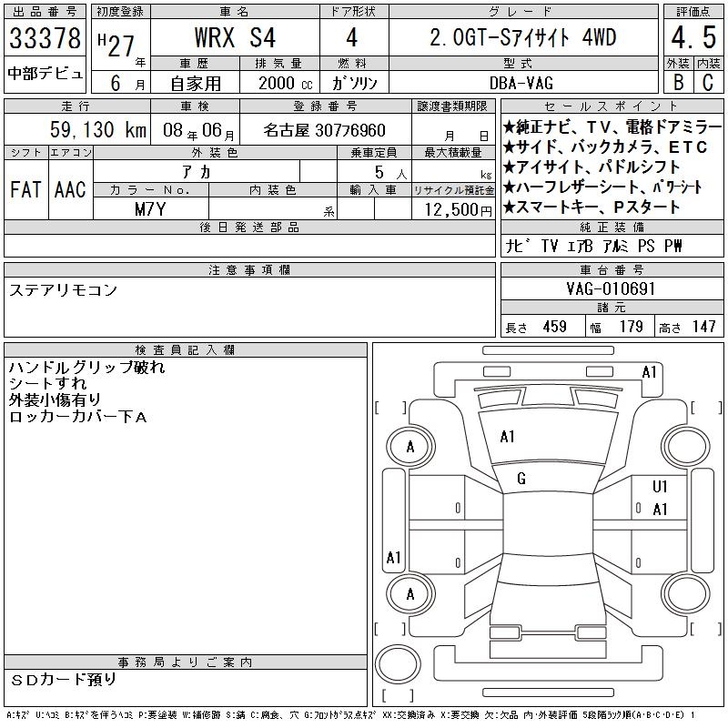Select the interior grade C cell
Viewport: 728px width, 728px height.
[x=707, y=82]
